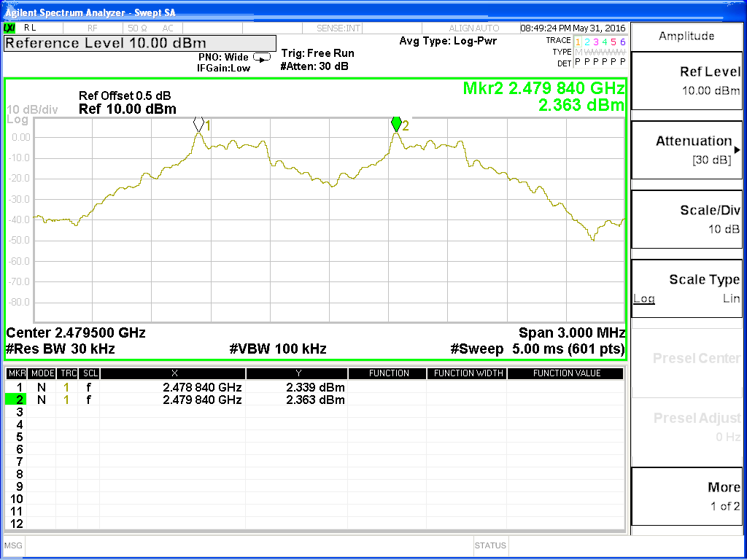The image size is (747, 560).
Task: Open the Ref Level softkey
Action: click(x=686, y=81)
